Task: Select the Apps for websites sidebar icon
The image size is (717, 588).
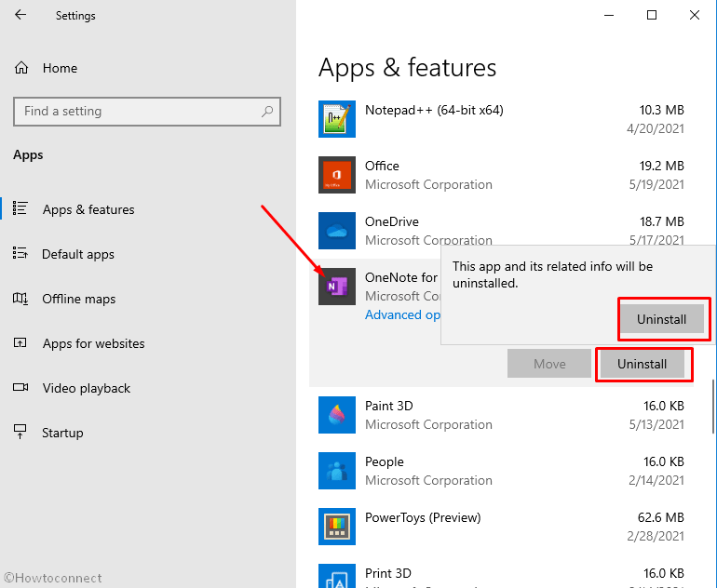Action: [x=20, y=342]
